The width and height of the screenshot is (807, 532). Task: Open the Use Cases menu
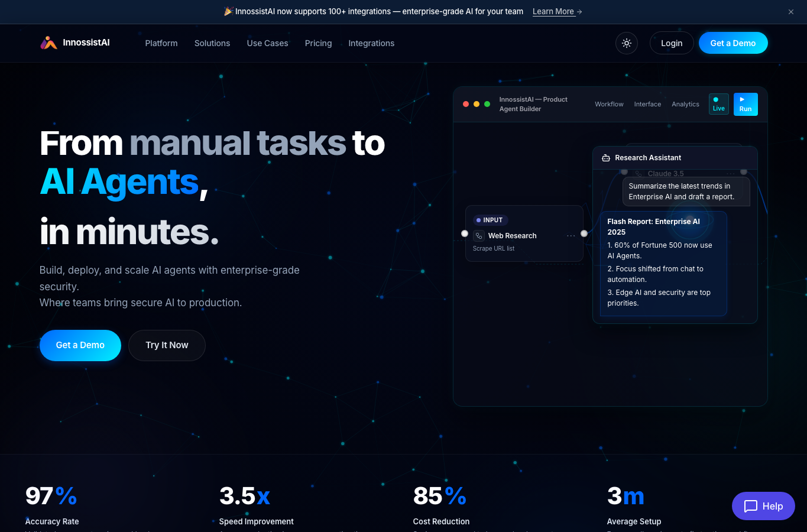point(267,43)
